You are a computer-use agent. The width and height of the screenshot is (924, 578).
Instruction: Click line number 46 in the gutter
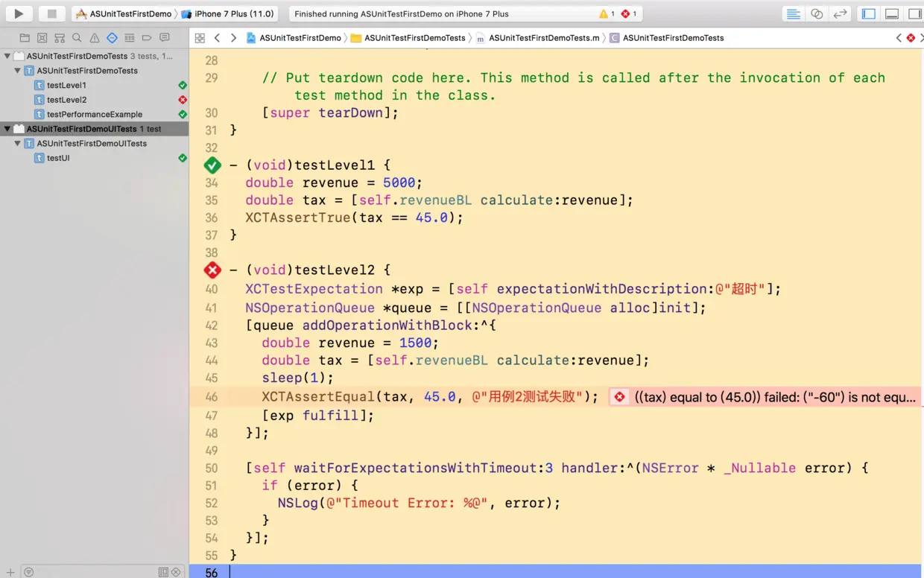pos(211,397)
